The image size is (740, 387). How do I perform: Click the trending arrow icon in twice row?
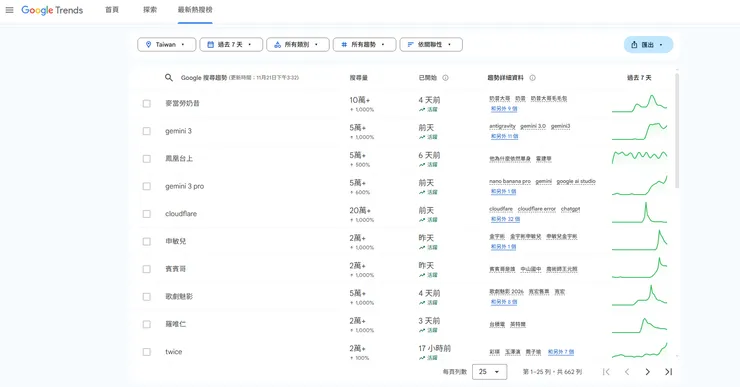tap(422, 358)
